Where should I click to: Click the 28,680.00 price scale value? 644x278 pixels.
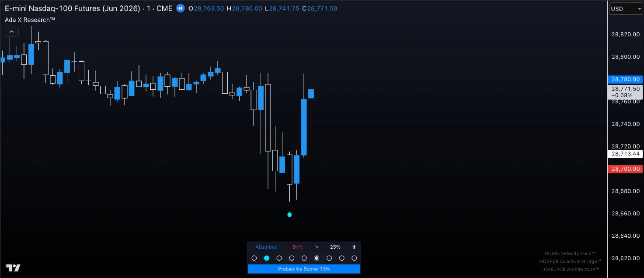(626, 191)
